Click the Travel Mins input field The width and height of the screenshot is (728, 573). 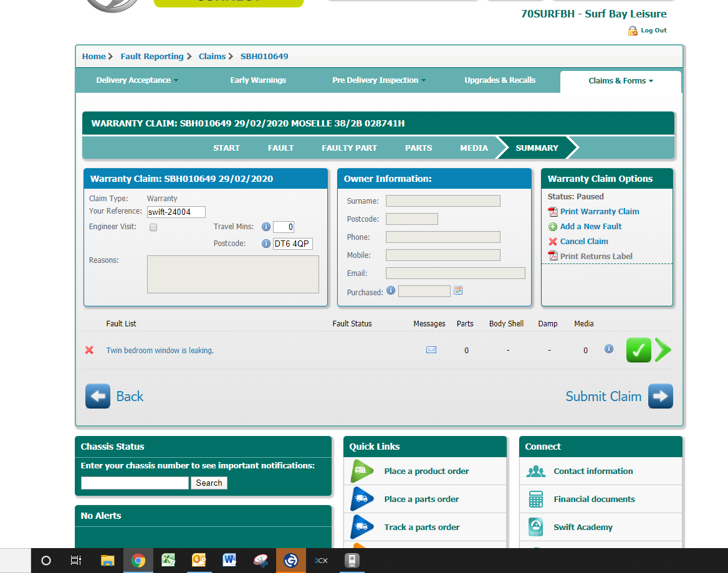[x=283, y=227]
